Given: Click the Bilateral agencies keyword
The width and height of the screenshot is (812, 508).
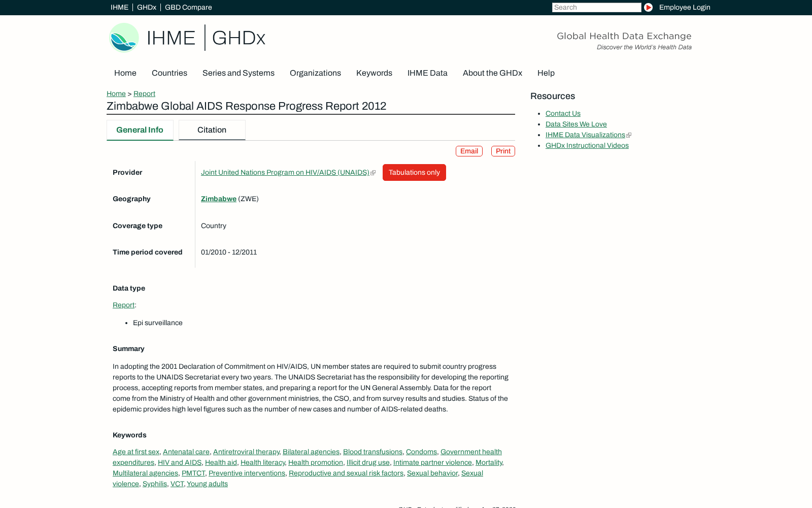Looking at the screenshot, I should (x=311, y=452).
